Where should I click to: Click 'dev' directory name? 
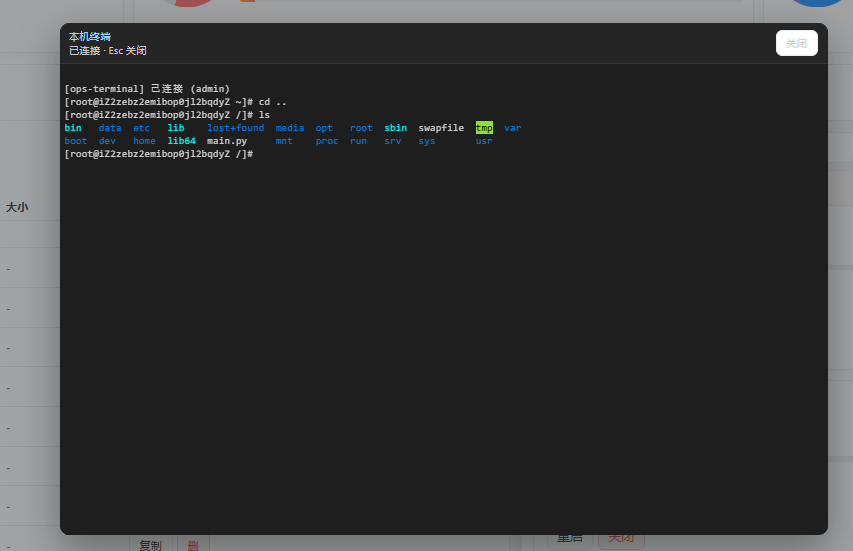pyautogui.click(x=107, y=141)
